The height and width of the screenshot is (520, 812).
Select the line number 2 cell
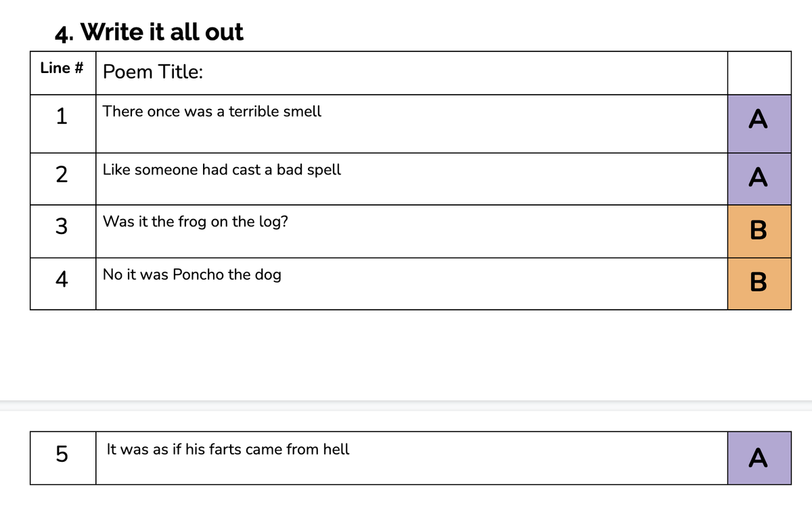click(63, 179)
